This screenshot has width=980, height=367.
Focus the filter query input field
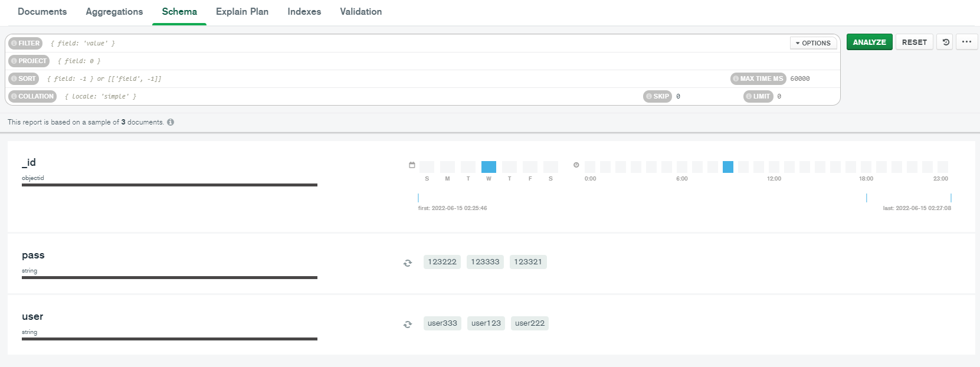click(416, 43)
